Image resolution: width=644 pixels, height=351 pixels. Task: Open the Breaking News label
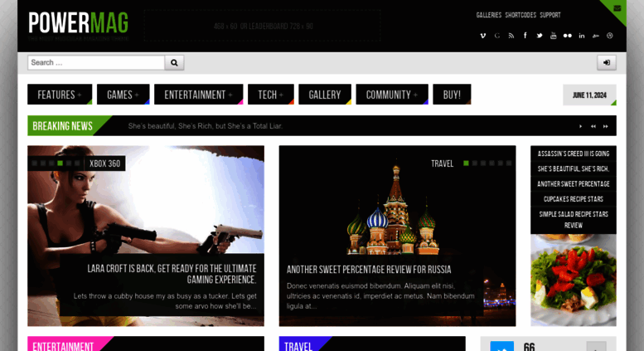pyautogui.click(x=62, y=126)
